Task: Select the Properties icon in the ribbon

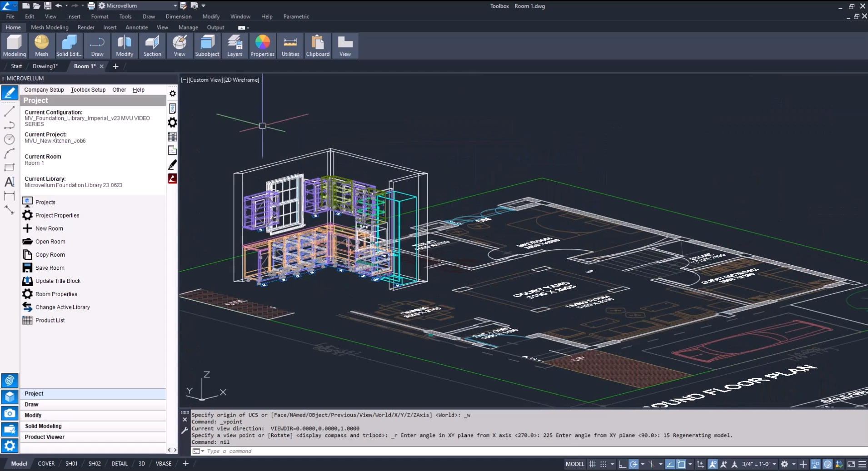Action: pos(262,45)
